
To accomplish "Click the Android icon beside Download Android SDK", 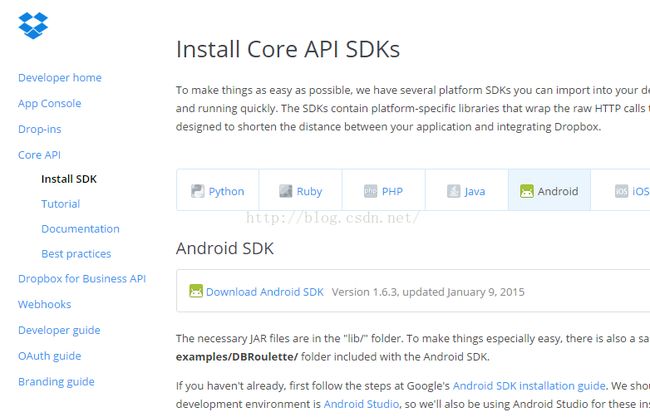I will point(196,291).
